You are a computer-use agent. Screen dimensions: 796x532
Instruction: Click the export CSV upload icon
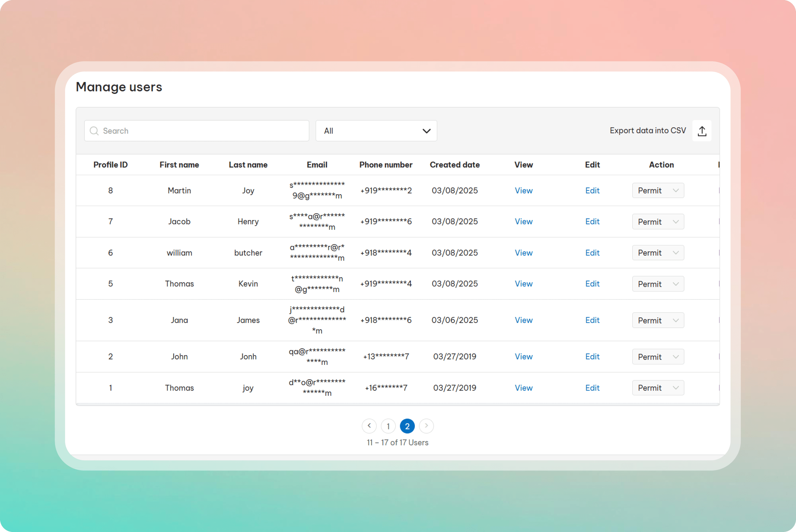click(702, 131)
